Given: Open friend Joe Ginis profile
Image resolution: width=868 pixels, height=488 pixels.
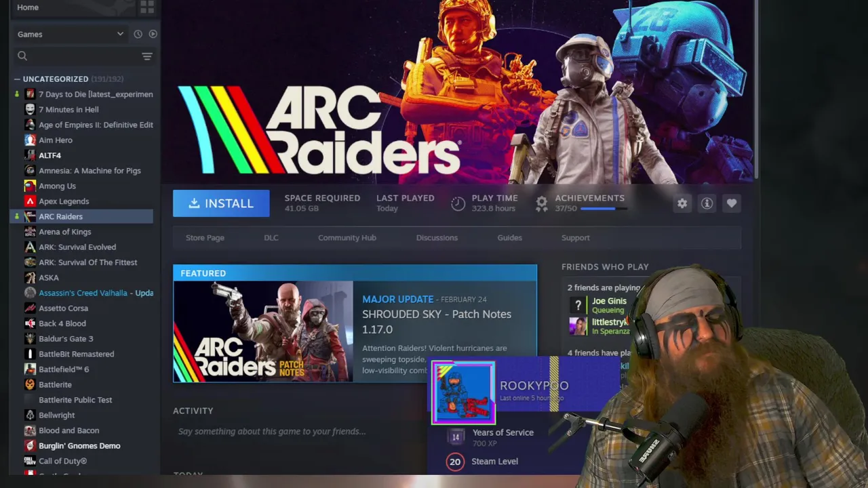Looking at the screenshot, I should tap(609, 301).
